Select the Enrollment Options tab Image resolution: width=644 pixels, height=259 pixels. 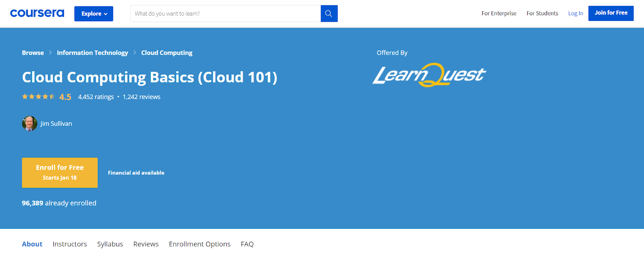(200, 244)
